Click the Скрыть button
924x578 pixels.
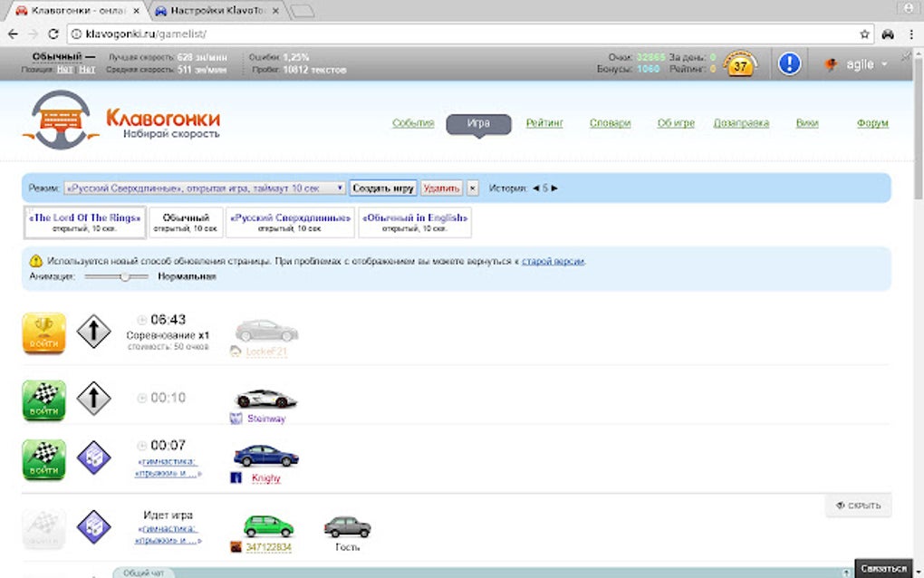coord(858,506)
